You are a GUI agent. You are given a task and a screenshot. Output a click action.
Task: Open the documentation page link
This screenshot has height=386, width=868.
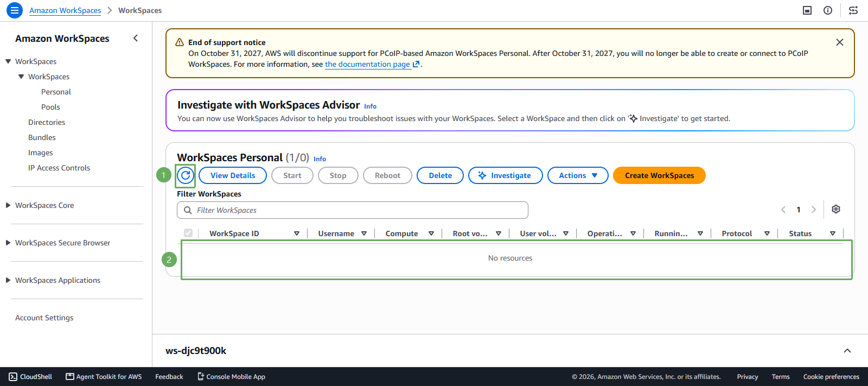click(x=372, y=64)
